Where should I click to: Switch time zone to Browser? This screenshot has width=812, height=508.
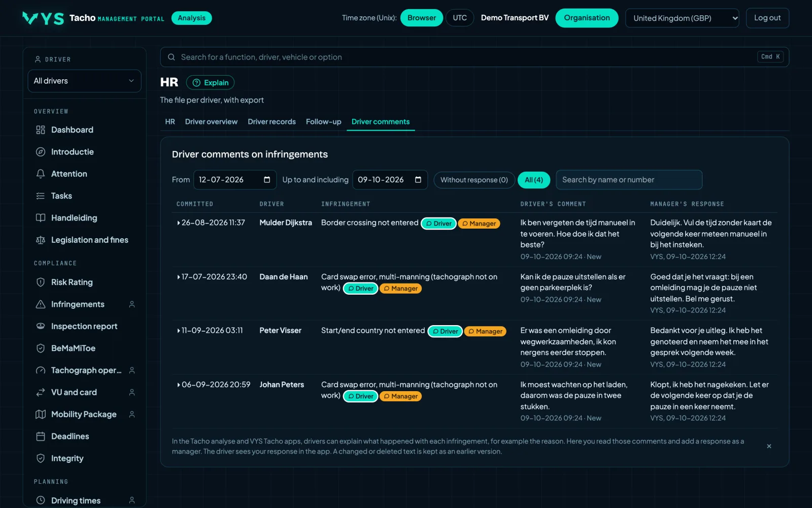[x=422, y=18]
